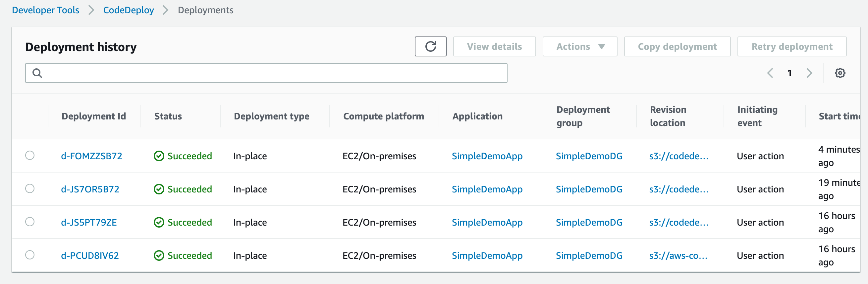Click the Revision location column header
The width and height of the screenshot is (868, 284).
click(x=668, y=116)
